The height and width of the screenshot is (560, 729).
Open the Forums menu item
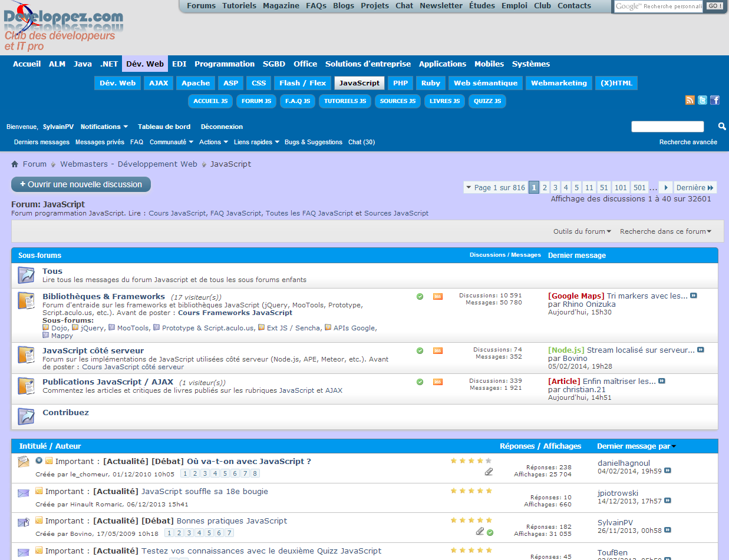201,5
